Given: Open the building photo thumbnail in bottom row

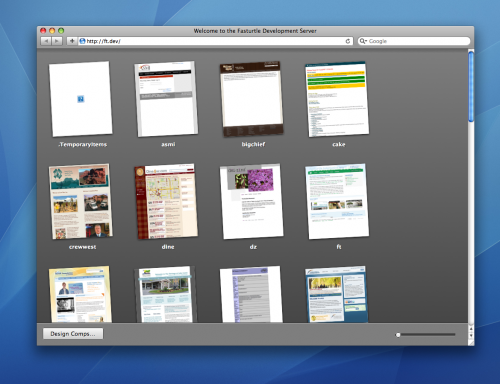Looking at the screenshot, I should click(x=166, y=294).
